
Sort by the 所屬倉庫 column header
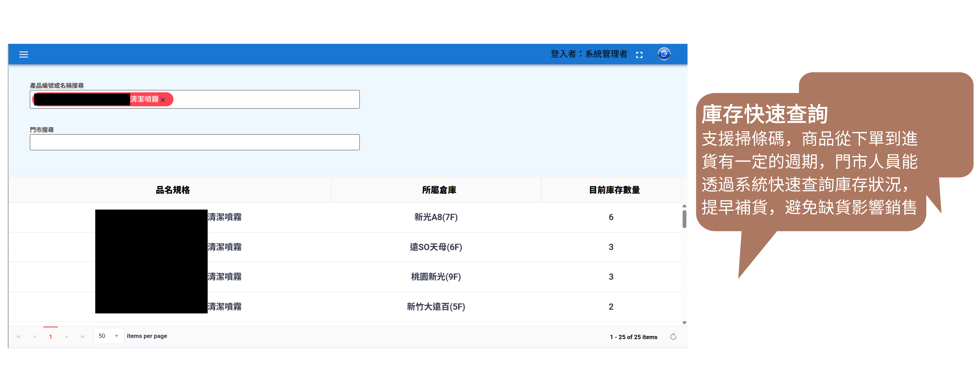[439, 190]
